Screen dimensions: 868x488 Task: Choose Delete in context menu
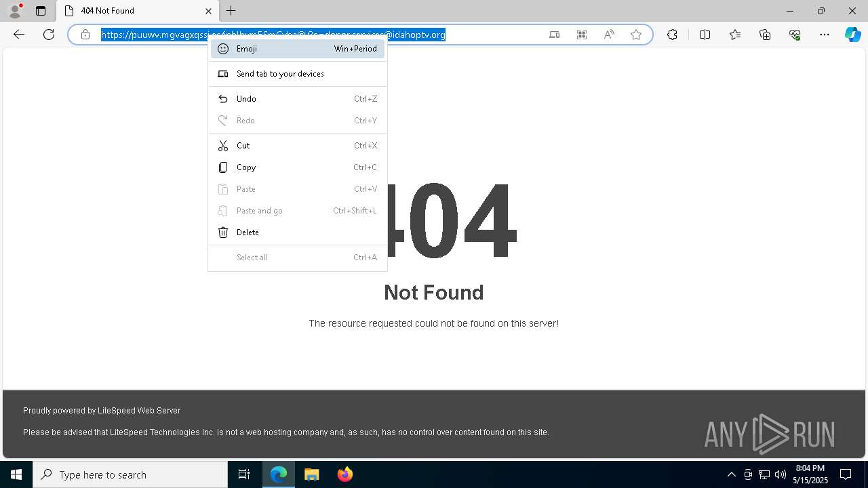point(298,232)
